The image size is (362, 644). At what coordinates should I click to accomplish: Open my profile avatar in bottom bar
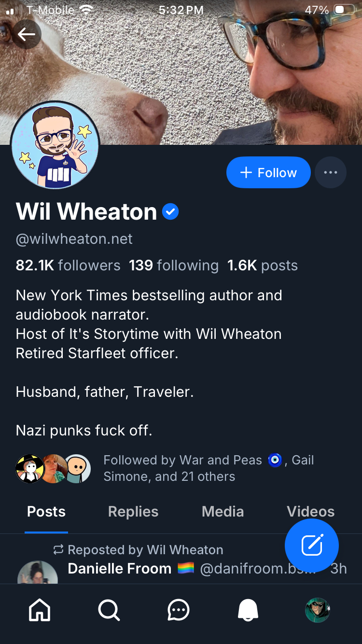(x=317, y=610)
